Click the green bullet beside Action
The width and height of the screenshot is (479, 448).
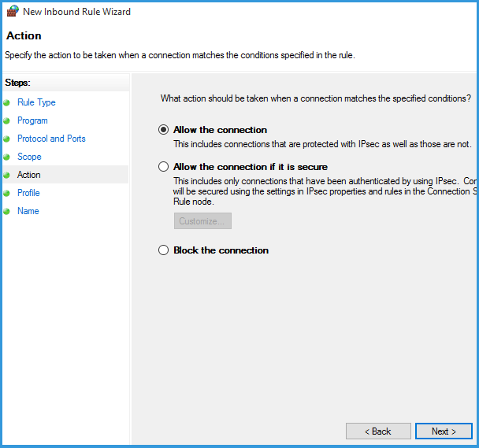coord(8,176)
